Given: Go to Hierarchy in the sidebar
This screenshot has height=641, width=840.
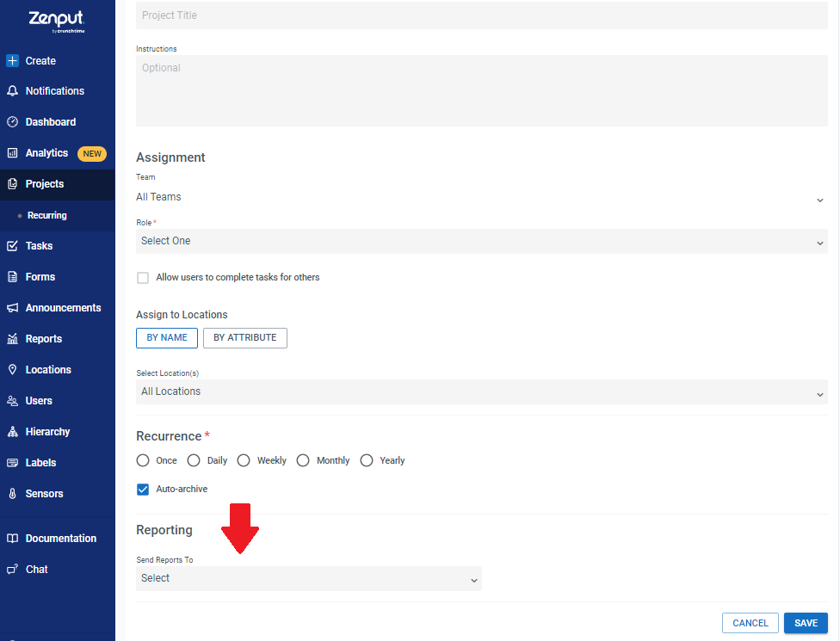Looking at the screenshot, I should (x=47, y=432).
